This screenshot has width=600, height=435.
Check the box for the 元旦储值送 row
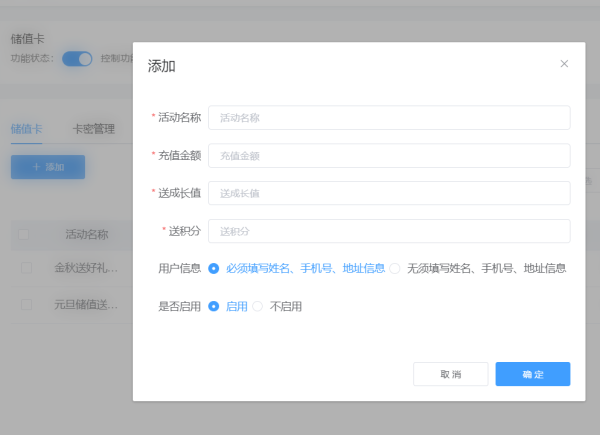[27, 304]
